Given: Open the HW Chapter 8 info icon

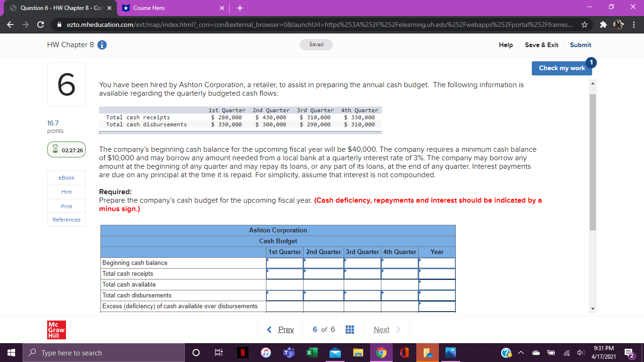Looking at the screenshot, I should [x=103, y=45].
